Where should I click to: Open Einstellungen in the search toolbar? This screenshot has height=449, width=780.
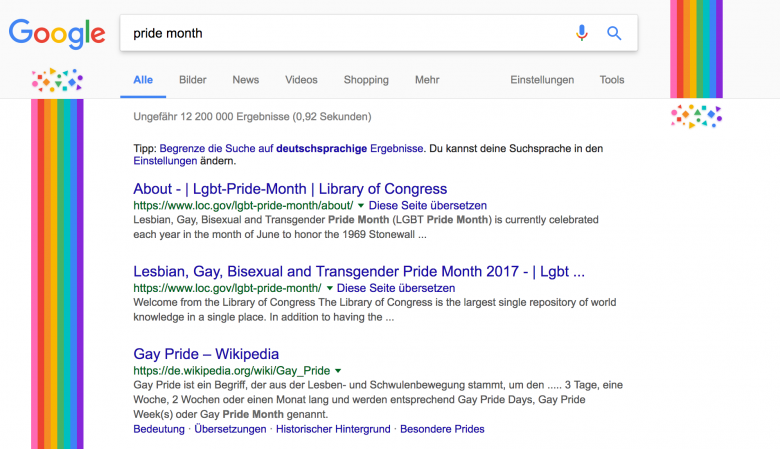tap(542, 80)
